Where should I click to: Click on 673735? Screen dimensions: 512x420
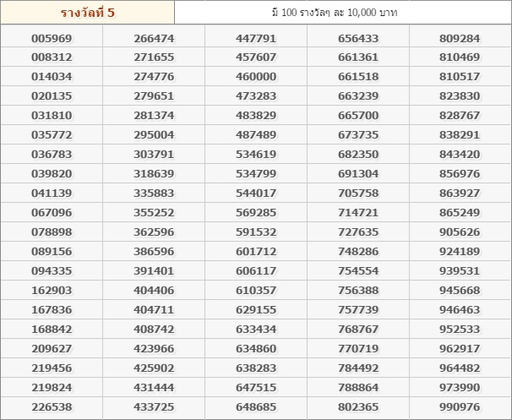click(x=358, y=135)
